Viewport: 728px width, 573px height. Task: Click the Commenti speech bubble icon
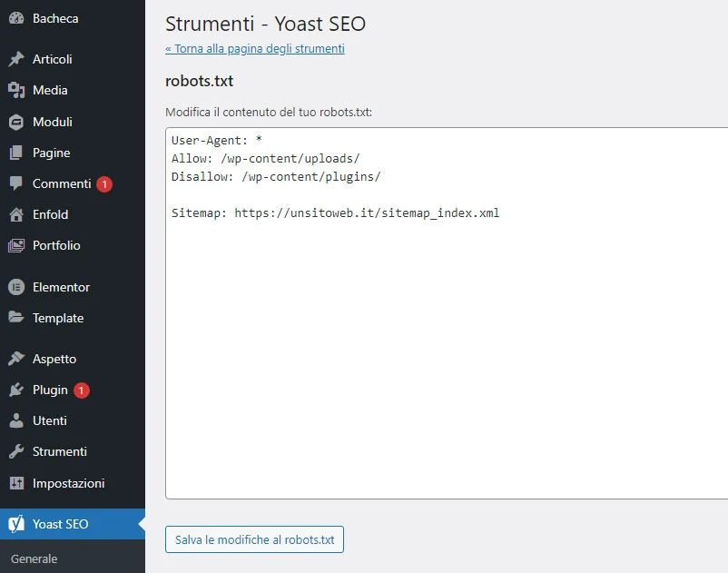pos(16,183)
